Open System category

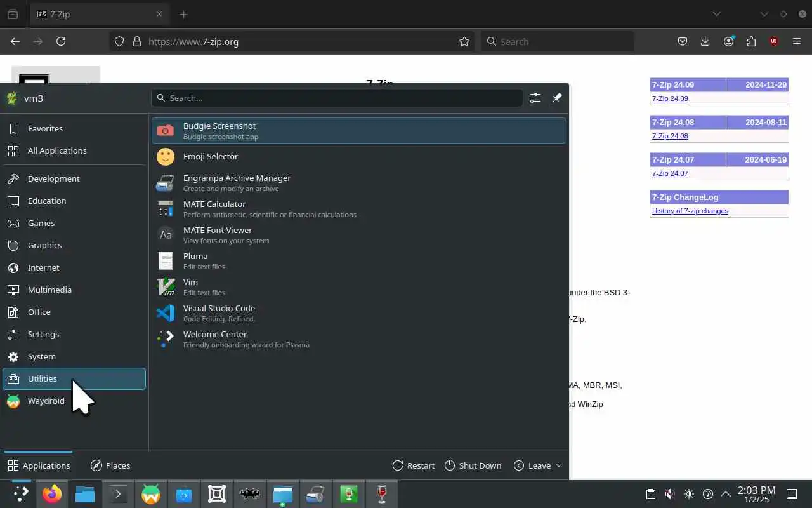74,356
